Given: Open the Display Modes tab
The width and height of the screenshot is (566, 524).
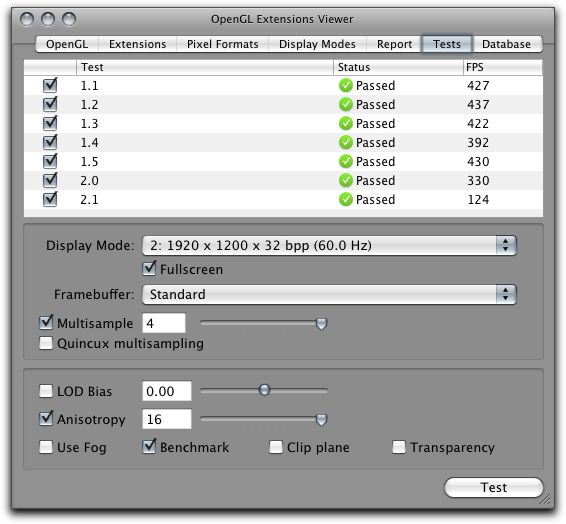Looking at the screenshot, I should [317, 44].
